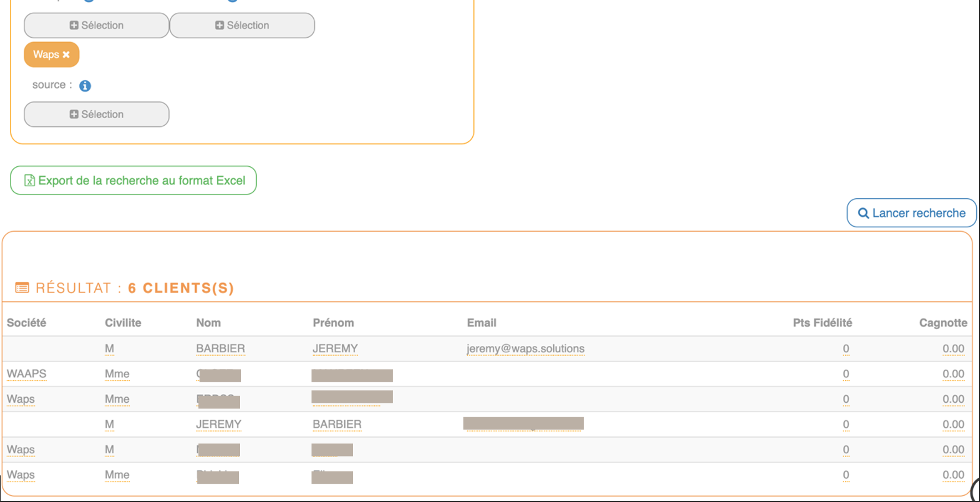
Task: Sort by the Cagnotte column header
Action: tap(943, 323)
